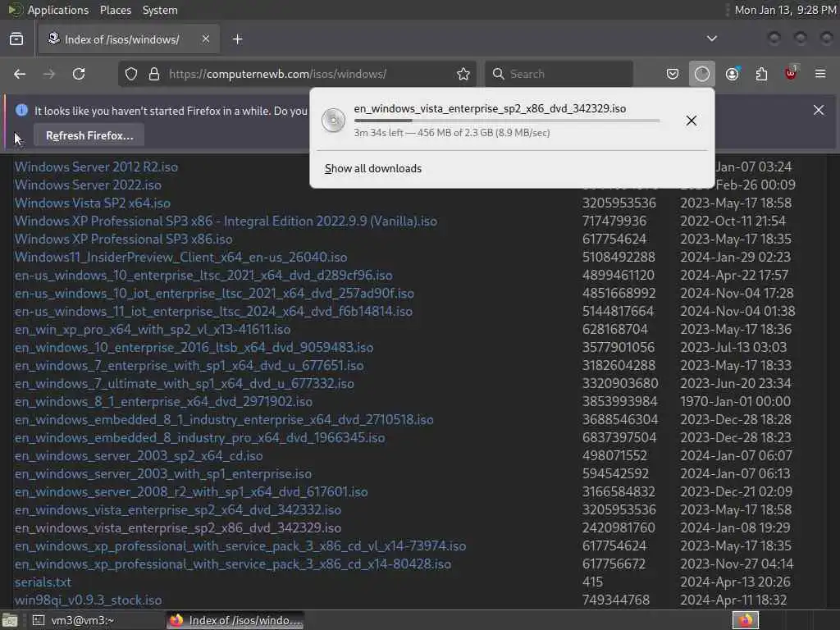Image resolution: width=840 pixels, height=630 pixels.
Task: Download Windows Server 2022.iso
Action: pos(88,185)
